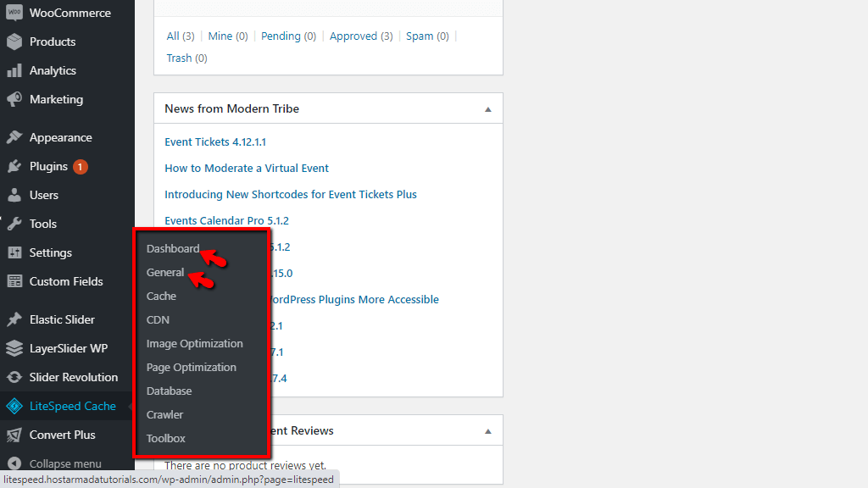
Task: Collapse the product Reviews widget
Action: click(x=487, y=431)
